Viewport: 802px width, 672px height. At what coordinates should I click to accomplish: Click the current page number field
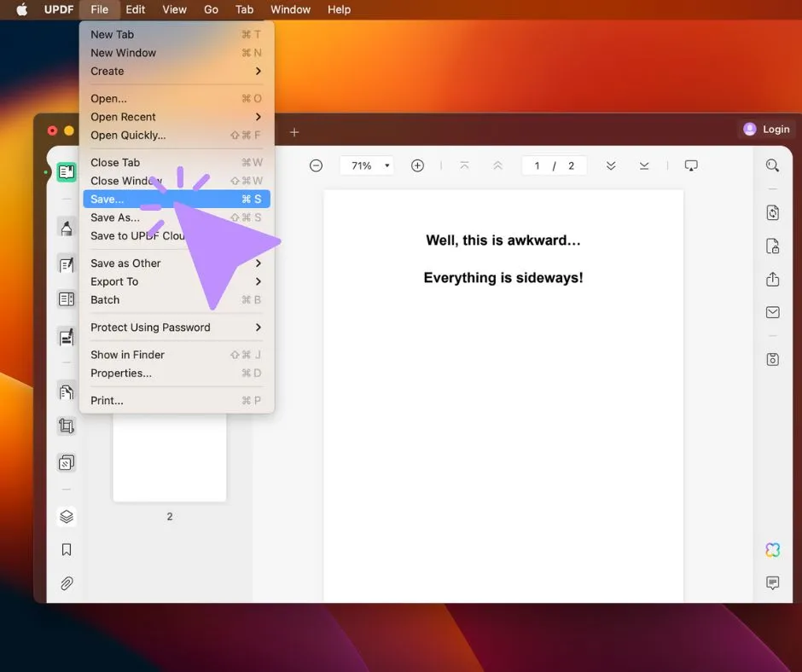pos(537,165)
